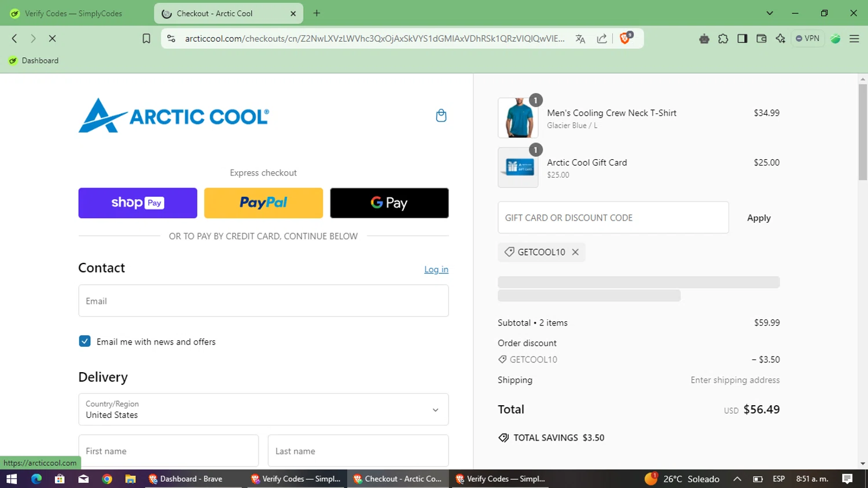868x488 pixels.
Task: Expand the tab search dropdown arrow
Action: 770,13
